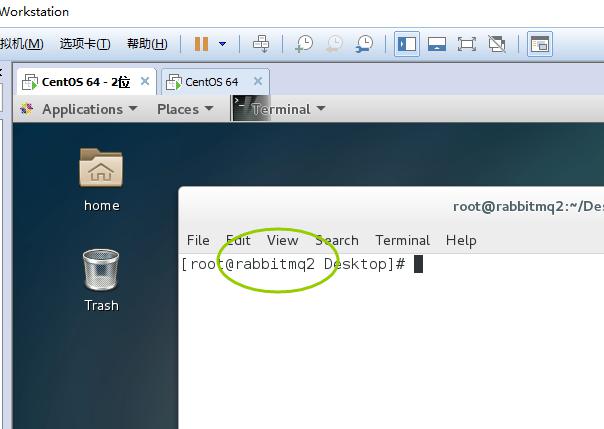Image resolution: width=604 pixels, height=429 pixels.
Task: Select the Trash desktop icon
Action: coord(101,280)
